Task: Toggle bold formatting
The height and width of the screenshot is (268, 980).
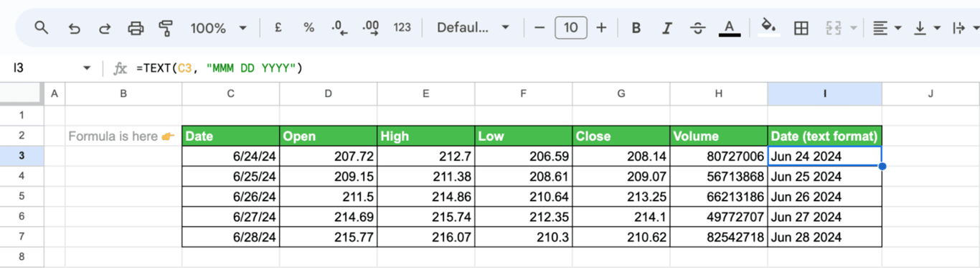Action: pos(636,28)
